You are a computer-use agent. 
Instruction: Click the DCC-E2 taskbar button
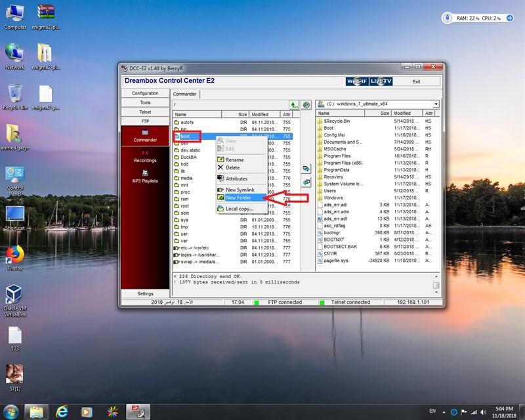click(138, 412)
